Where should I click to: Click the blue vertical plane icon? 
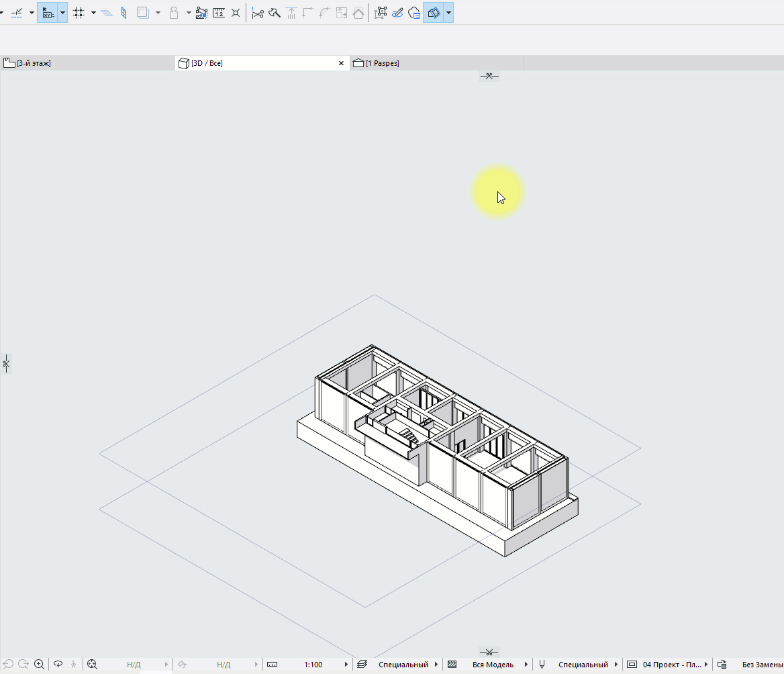[x=124, y=13]
